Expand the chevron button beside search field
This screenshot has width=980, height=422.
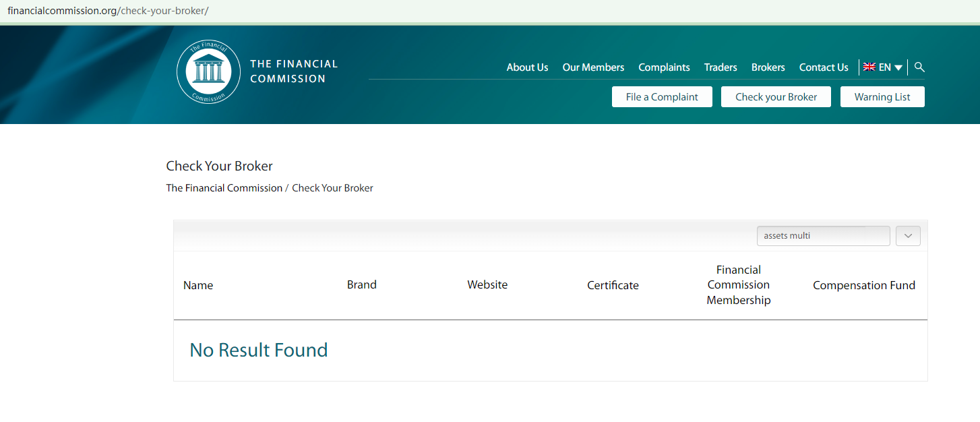coord(908,236)
